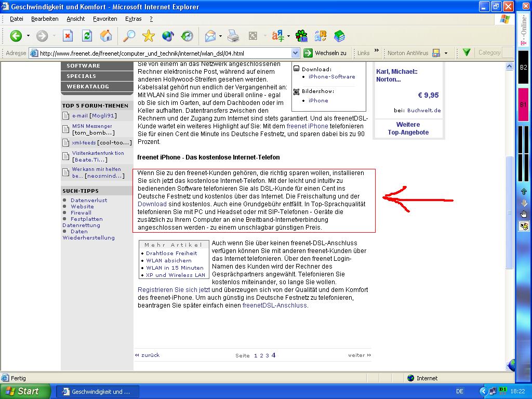Click the pink B1 block in T-Online sidebar
532x399 pixels.
point(523,104)
